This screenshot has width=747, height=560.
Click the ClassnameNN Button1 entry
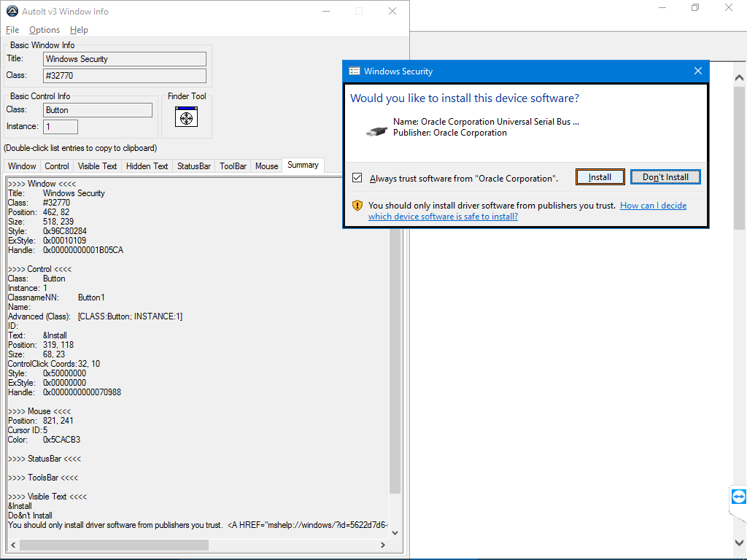[56, 297]
